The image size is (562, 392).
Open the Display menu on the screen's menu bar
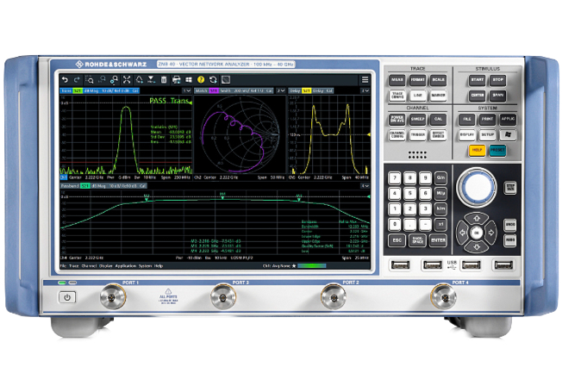tap(106, 266)
